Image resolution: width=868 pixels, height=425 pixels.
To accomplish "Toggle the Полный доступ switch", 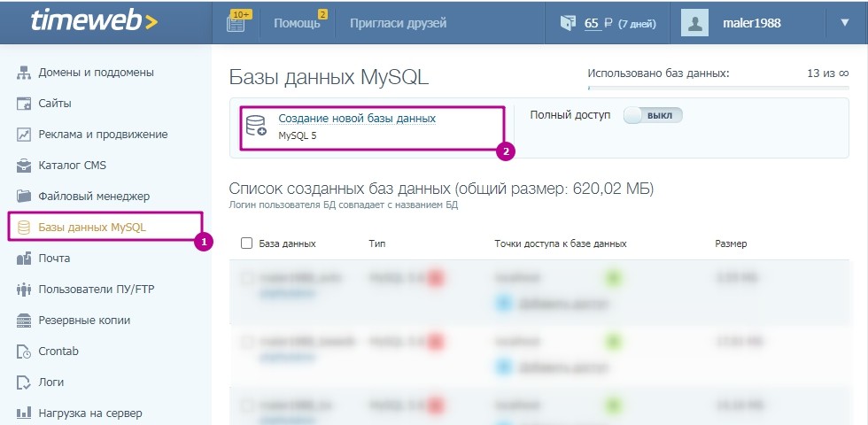I will pos(654,115).
